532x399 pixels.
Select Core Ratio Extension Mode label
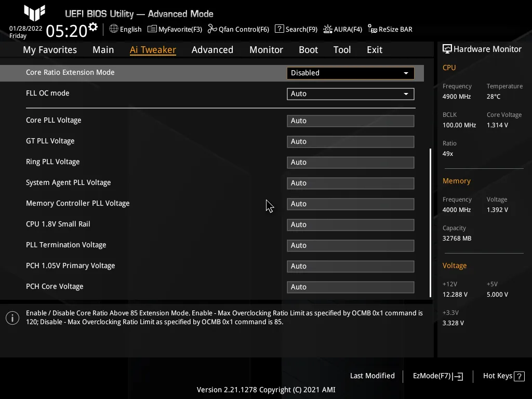70,72
